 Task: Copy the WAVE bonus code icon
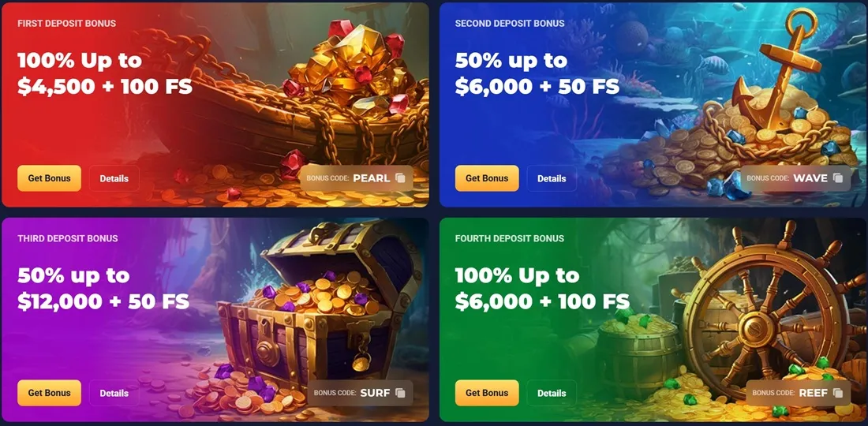coord(838,178)
